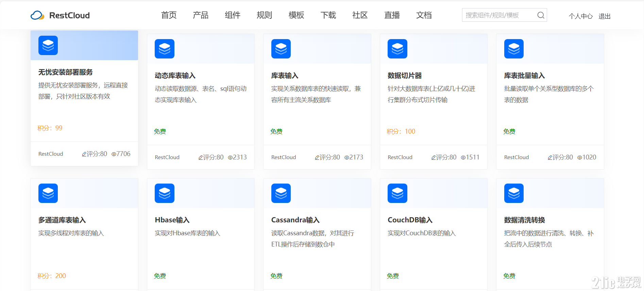Image resolution: width=644 pixels, height=291 pixels.
Task: Click 积分: 200 on 多通道库表输入 card
Action: 52,276
